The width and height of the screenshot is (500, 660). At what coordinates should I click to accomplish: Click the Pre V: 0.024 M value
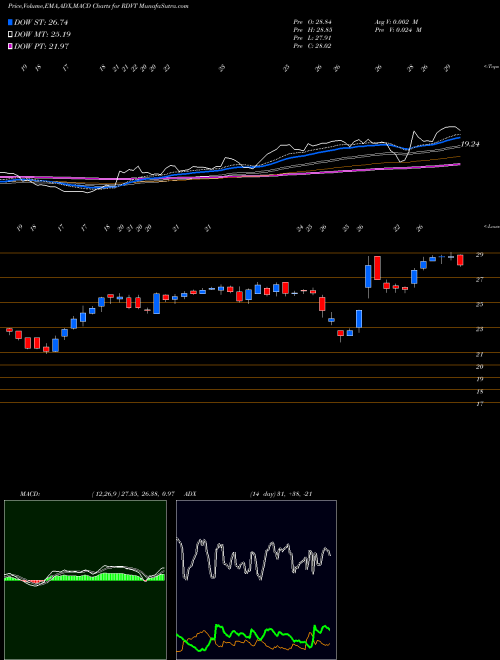click(x=398, y=30)
